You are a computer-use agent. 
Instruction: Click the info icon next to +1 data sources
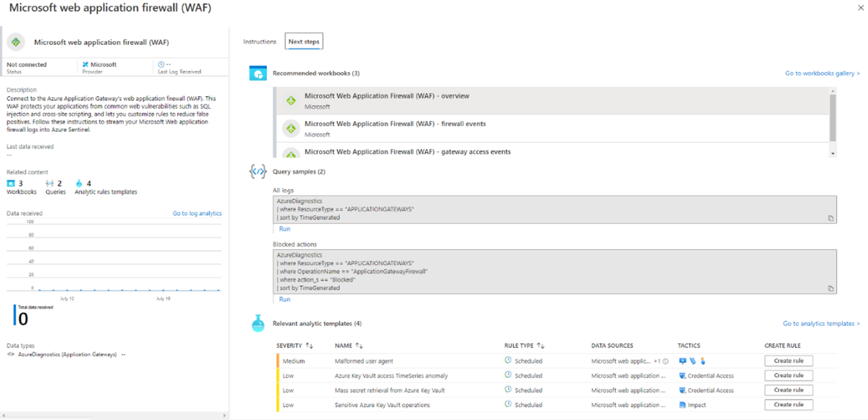665,361
